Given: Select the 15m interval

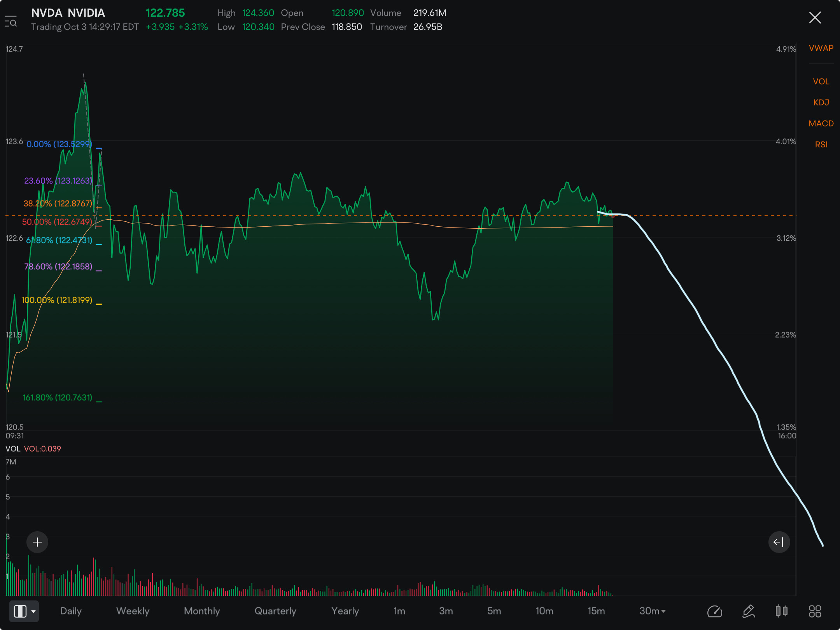Looking at the screenshot, I should [596, 611].
